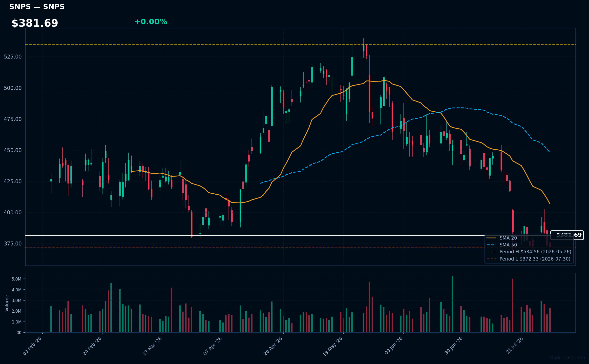Click the 21 Jul '26 date label
This screenshot has width=589, height=364.
tap(514, 345)
